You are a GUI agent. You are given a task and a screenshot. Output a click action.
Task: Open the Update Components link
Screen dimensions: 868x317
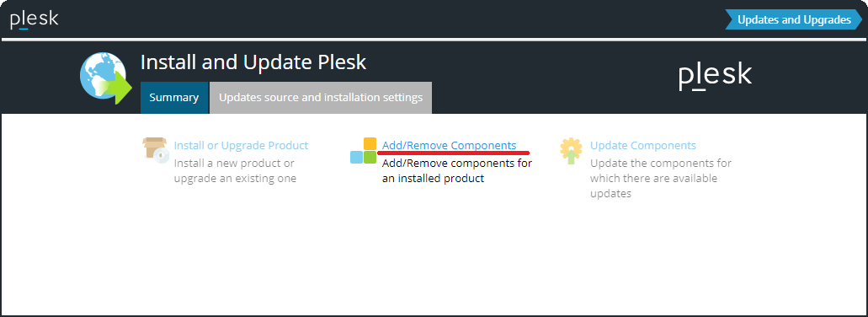642,146
